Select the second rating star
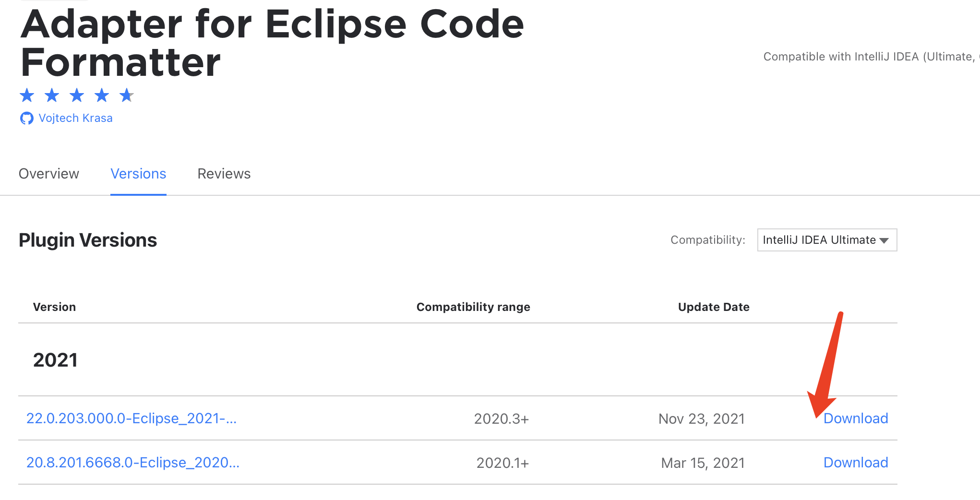 click(52, 95)
